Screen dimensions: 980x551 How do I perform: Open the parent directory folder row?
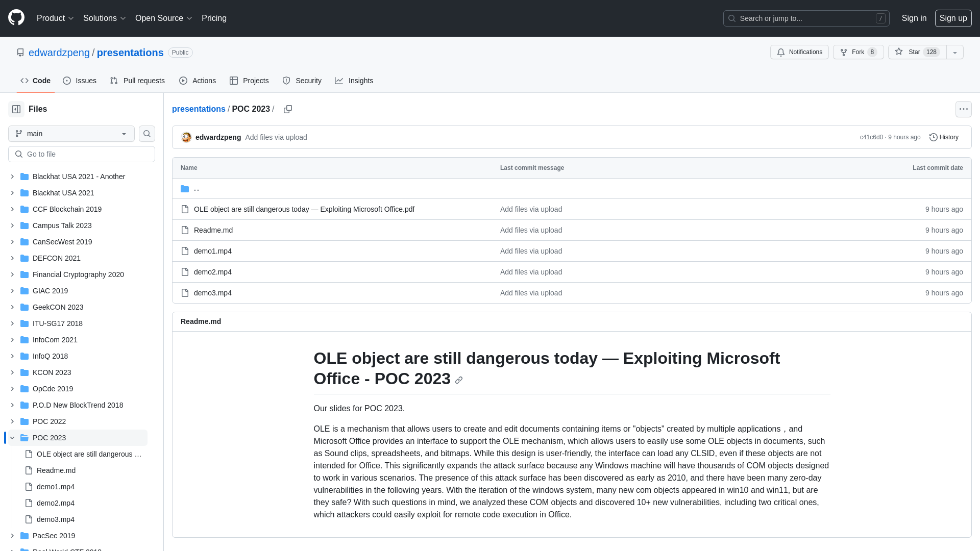[572, 189]
